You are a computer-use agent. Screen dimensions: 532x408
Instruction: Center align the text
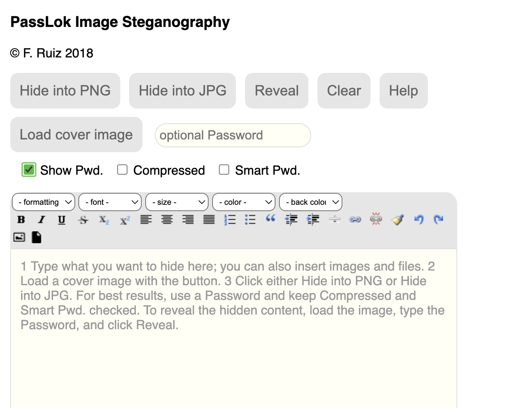point(167,219)
